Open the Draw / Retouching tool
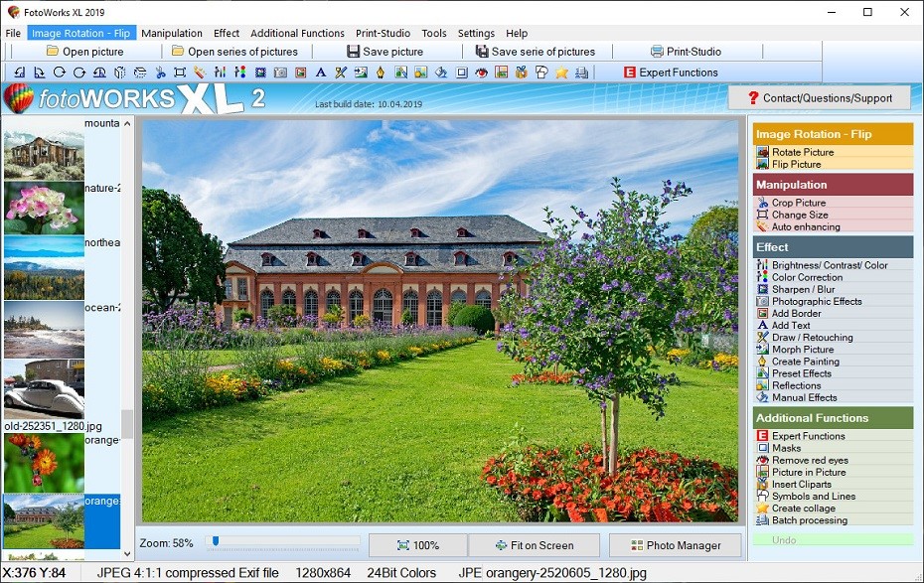Viewport: 924px width, 583px height. (x=812, y=338)
